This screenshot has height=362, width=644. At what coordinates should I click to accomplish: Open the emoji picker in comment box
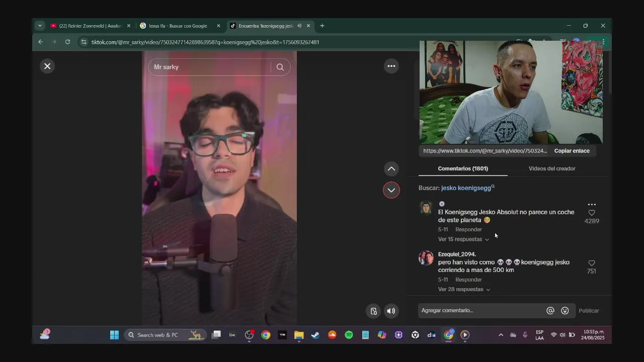click(x=565, y=311)
